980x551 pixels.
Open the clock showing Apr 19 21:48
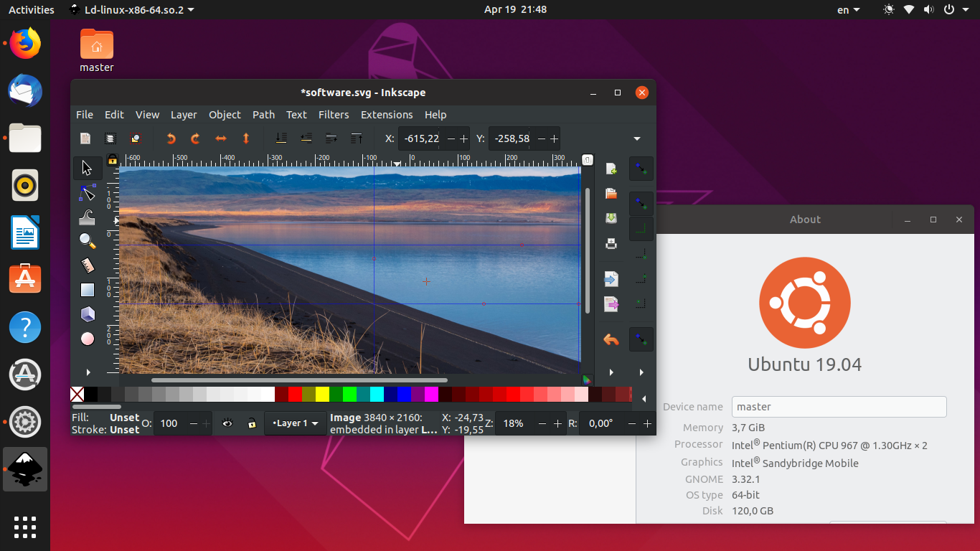pyautogui.click(x=515, y=9)
